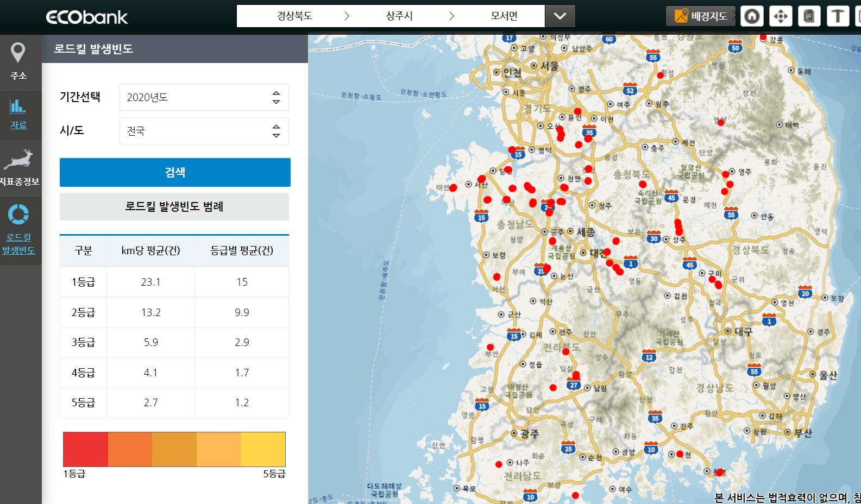This screenshot has height=504, width=861.
Task: Select 경상북도 in the location bar
Action: (294, 16)
